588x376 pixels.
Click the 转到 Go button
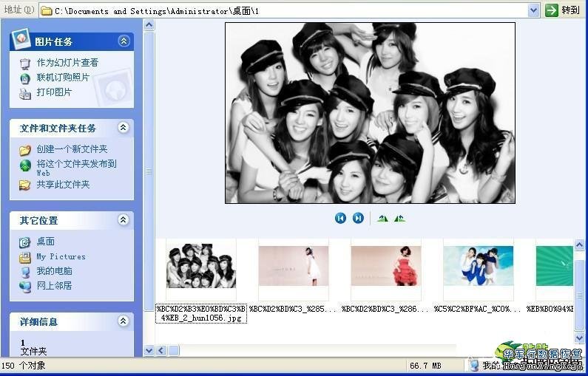click(562, 10)
